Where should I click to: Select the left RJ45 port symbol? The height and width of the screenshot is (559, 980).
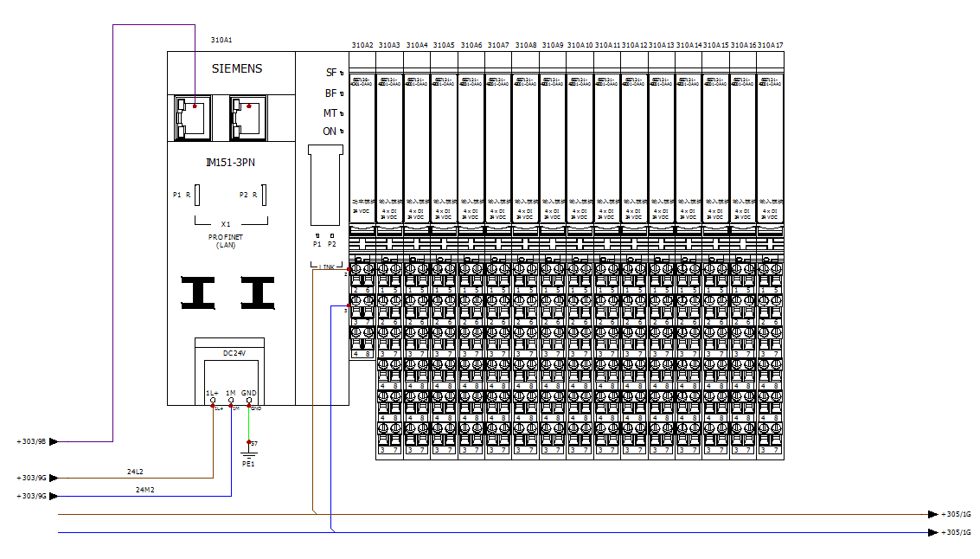[193, 118]
